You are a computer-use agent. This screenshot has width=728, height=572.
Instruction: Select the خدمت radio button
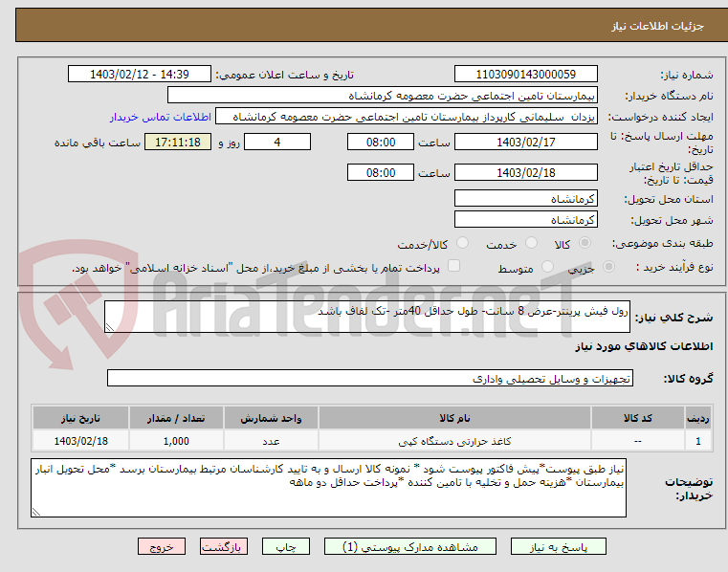click(531, 243)
